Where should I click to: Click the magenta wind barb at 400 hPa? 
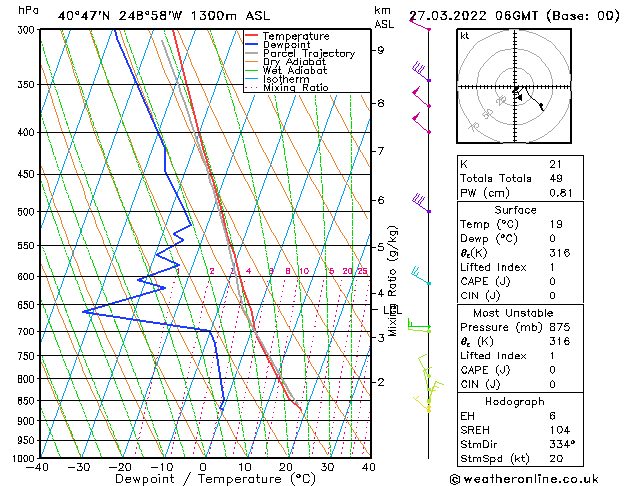coord(421,124)
